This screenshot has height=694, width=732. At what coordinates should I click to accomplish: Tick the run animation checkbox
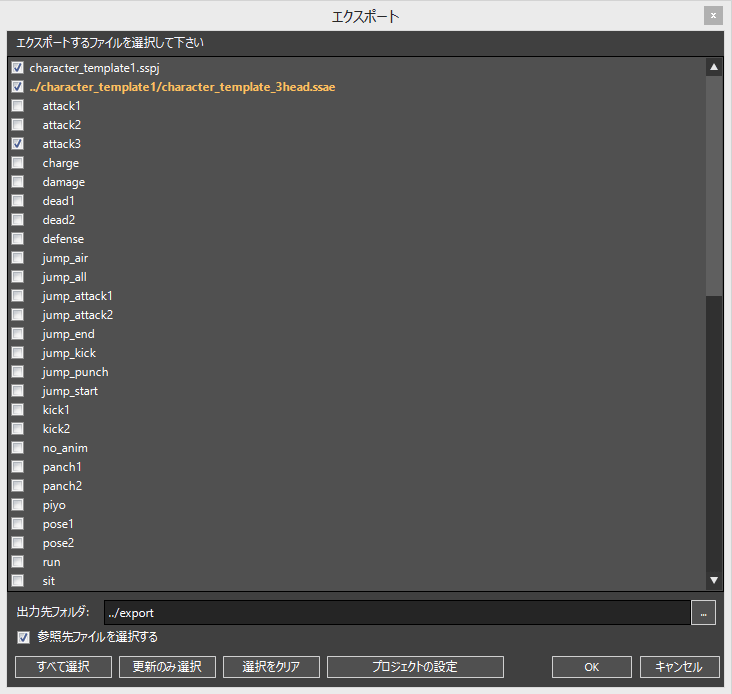18,562
